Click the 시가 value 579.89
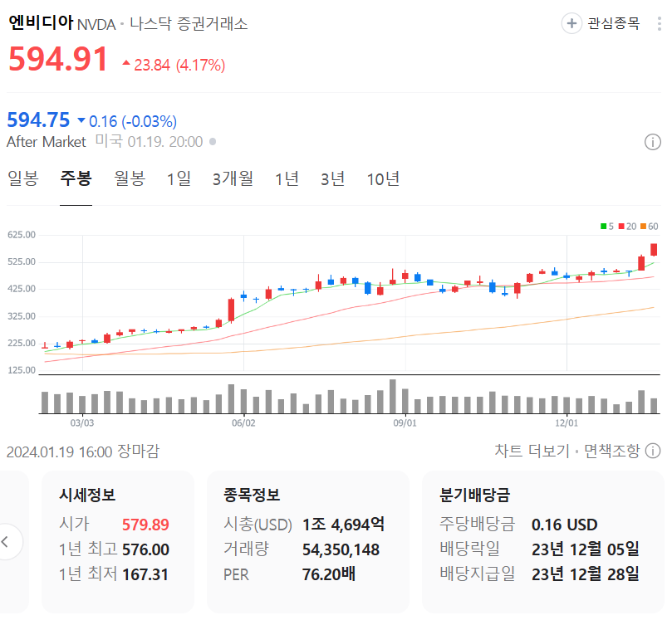 (145, 525)
